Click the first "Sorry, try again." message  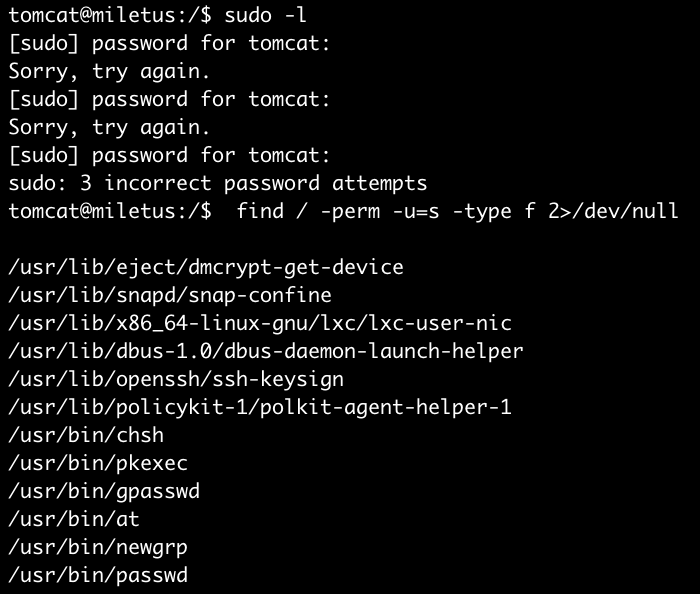(109, 71)
